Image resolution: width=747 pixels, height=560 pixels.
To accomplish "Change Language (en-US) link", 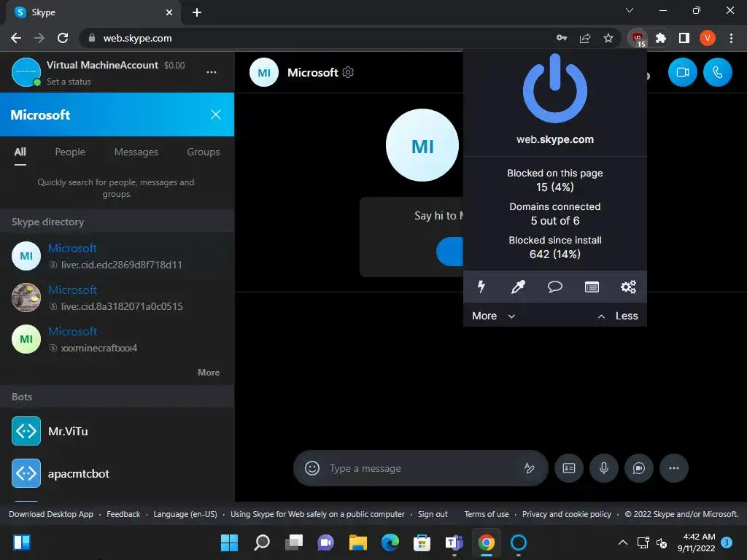I will click(185, 514).
